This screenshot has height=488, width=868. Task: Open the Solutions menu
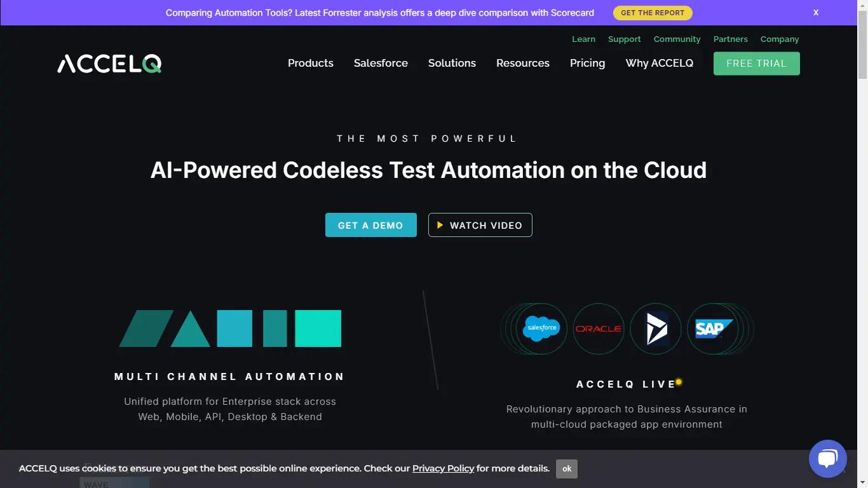(452, 63)
